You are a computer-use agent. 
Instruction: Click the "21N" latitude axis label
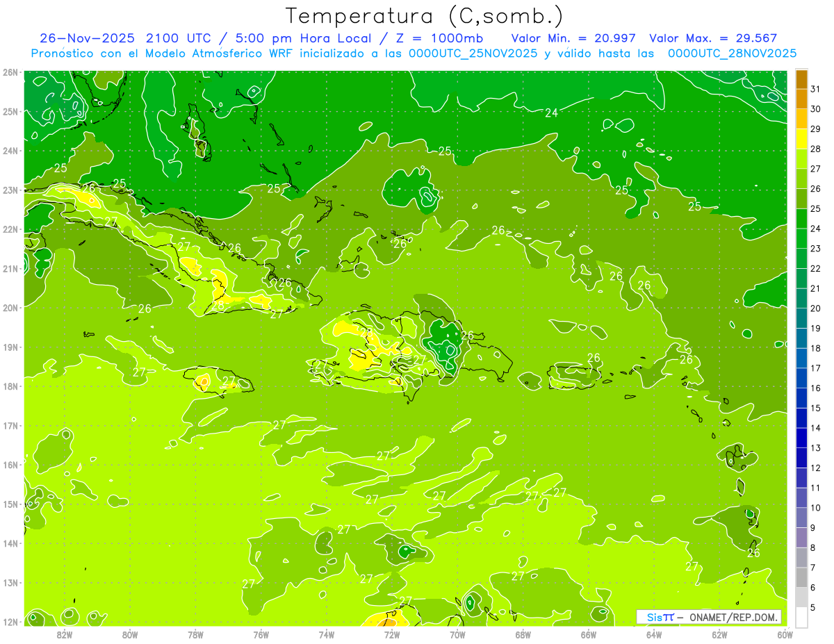10,269
